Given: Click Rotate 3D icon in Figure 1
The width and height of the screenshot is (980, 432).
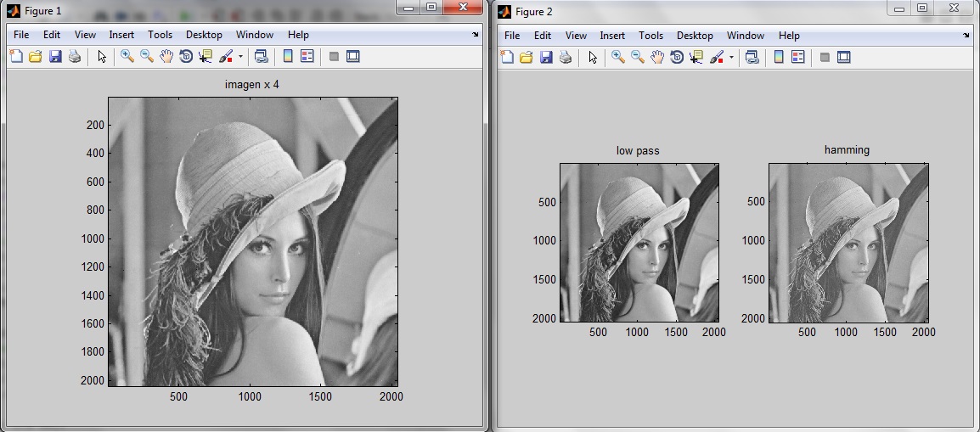Looking at the screenshot, I should click(x=186, y=57).
